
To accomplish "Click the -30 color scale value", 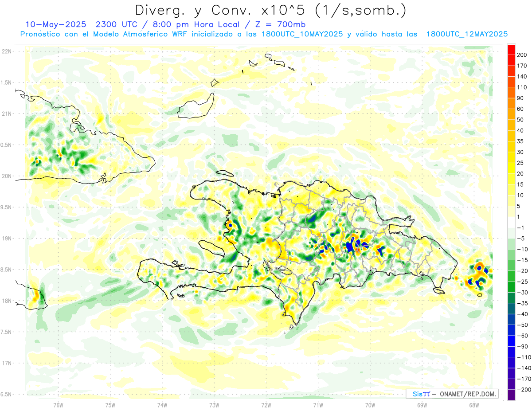I will pyautogui.click(x=522, y=292).
